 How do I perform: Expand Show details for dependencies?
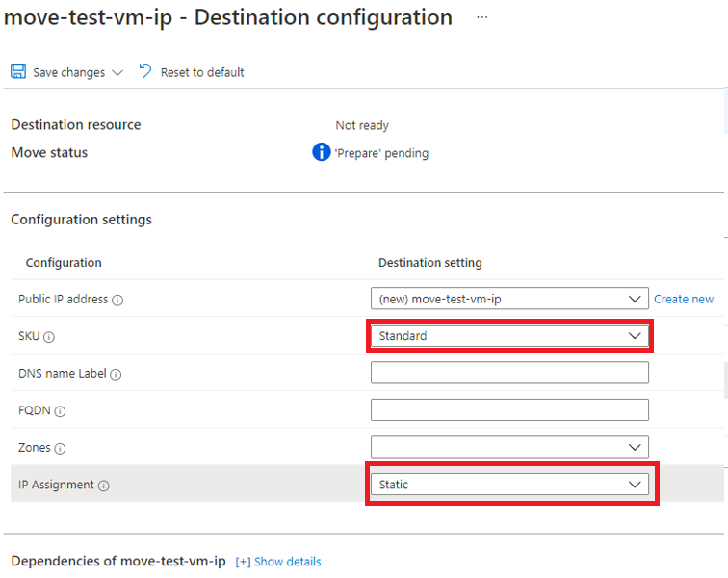(278, 562)
